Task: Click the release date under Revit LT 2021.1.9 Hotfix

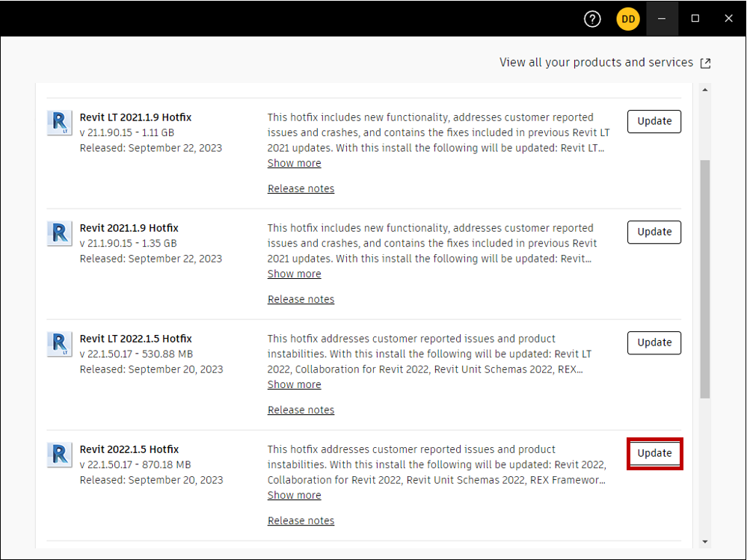Action: coord(150,148)
